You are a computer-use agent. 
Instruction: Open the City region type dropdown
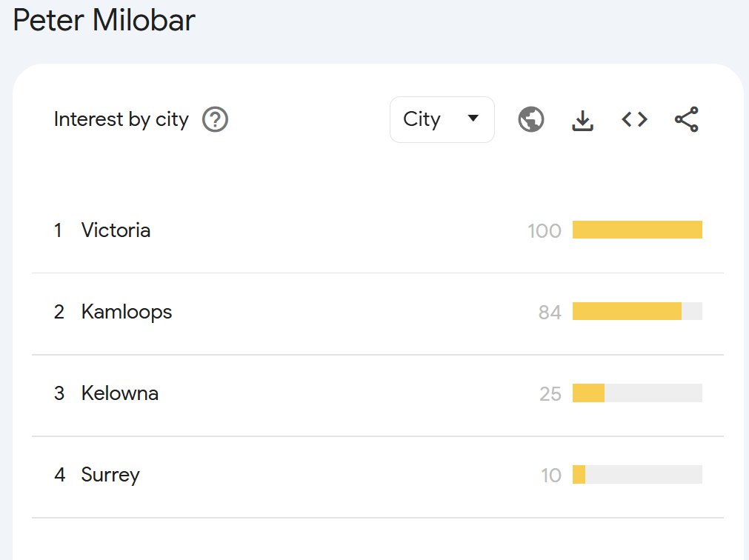pos(442,119)
